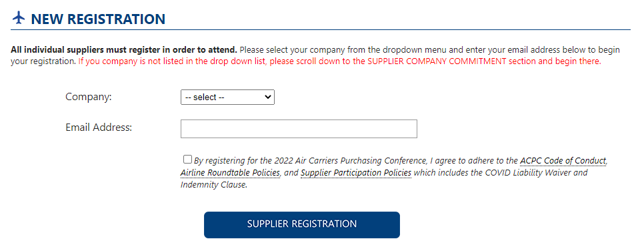
Task: Focus the Email Address input field
Action: click(299, 129)
